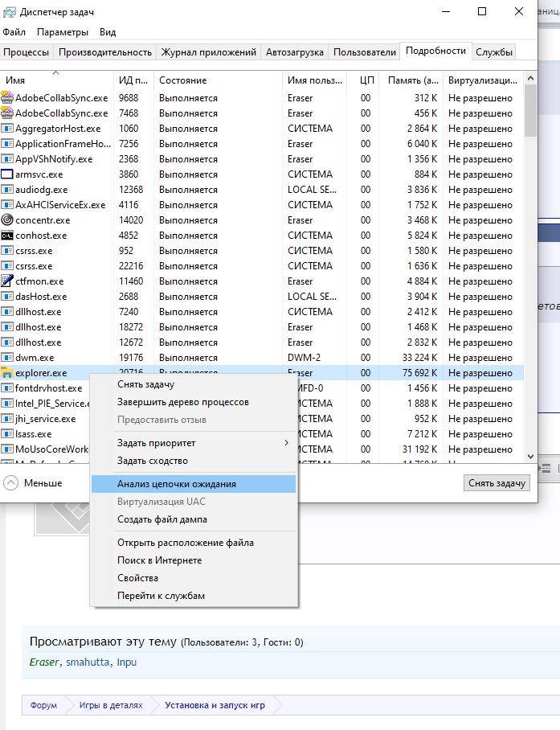Image resolution: width=560 pixels, height=730 pixels.
Task: Open the smahutta user profile link
Action: [x=88, y=662]
